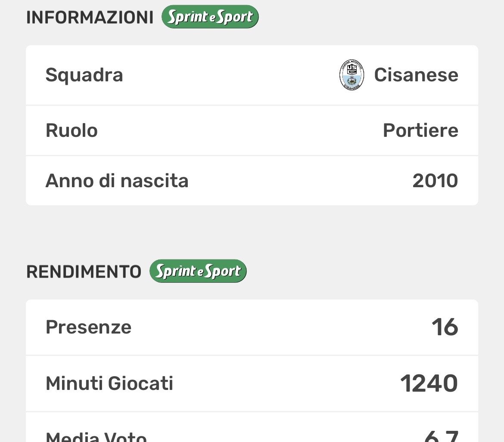The height and width of the screenshot is (442, 504).
Task: Select the Media Voto label
Action: [96, 436]
